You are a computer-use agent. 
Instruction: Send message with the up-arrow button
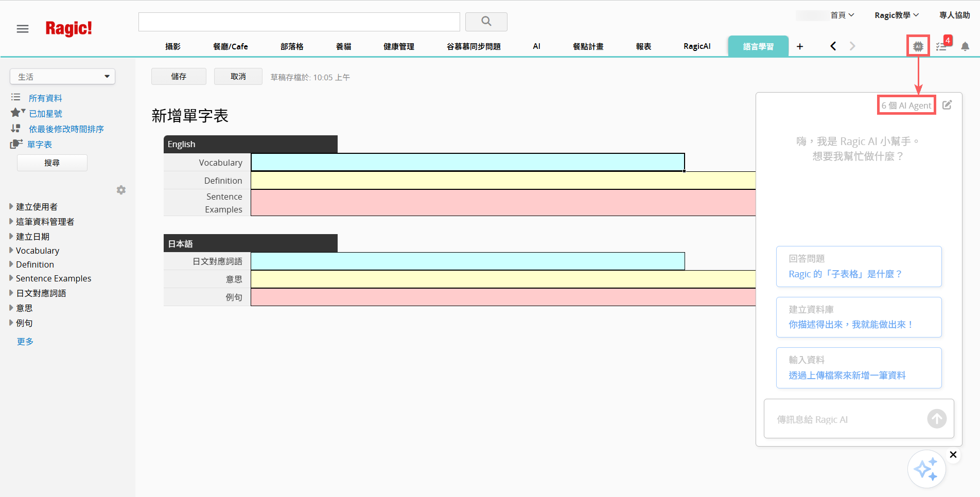tap(936, 419)
